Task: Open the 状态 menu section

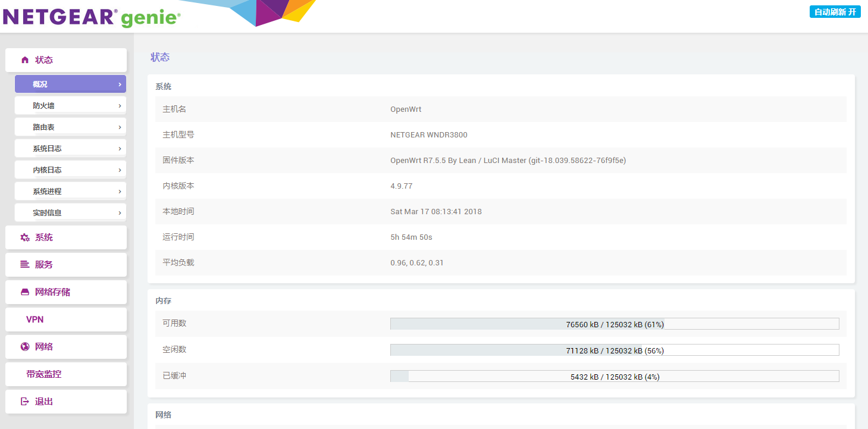Action: [x=66, y=60]
